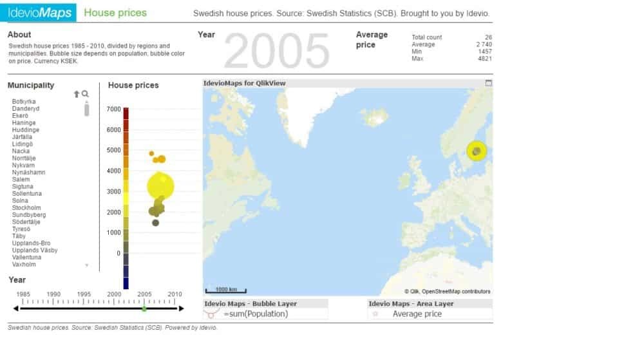Click the area layer icon beside Average price
This screenshot has height=351, width=644.
coord(376,314)
